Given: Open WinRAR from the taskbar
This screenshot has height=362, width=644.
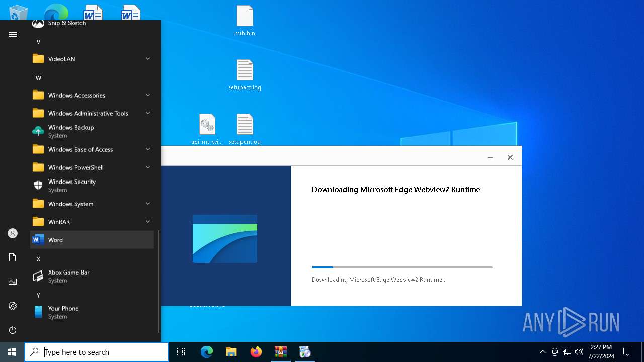Looking at the screenshot, I should (280, 352).
